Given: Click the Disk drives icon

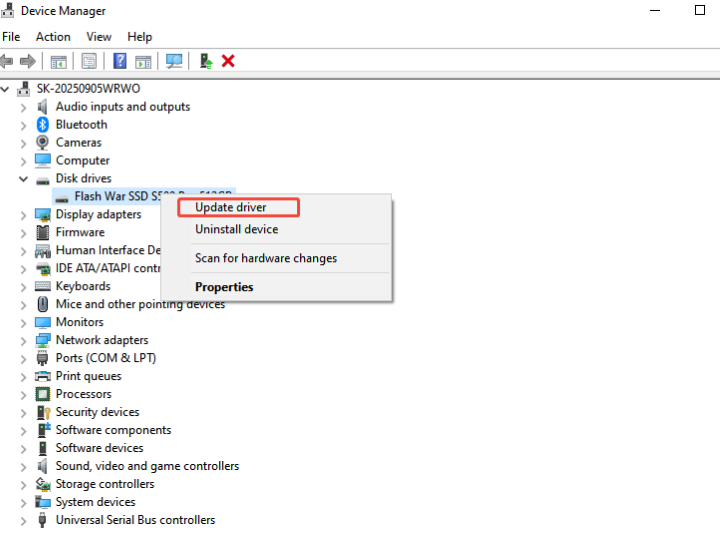Looking at the screenshot, I should 43,180.
